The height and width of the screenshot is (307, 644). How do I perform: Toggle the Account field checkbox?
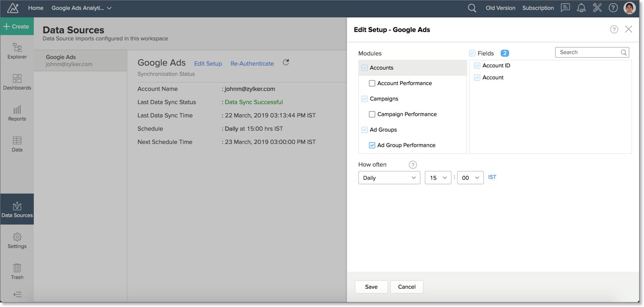477,78
